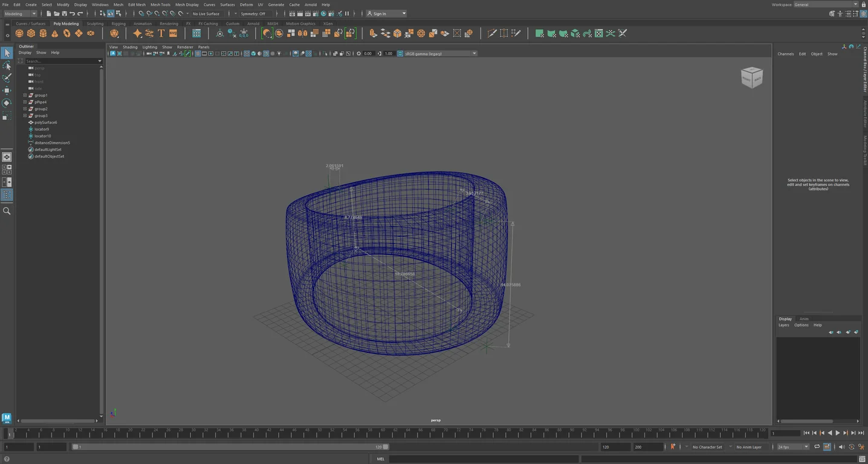Focus the Outliner Search field
The height and width of the screenshot is (464, 868).
pos(60,61)
